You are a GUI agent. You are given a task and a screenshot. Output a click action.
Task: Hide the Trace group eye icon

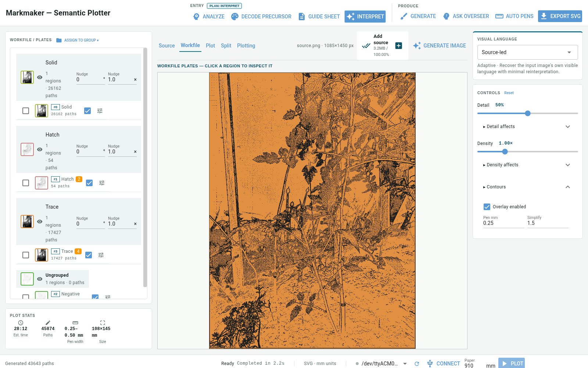pos(40,222)
